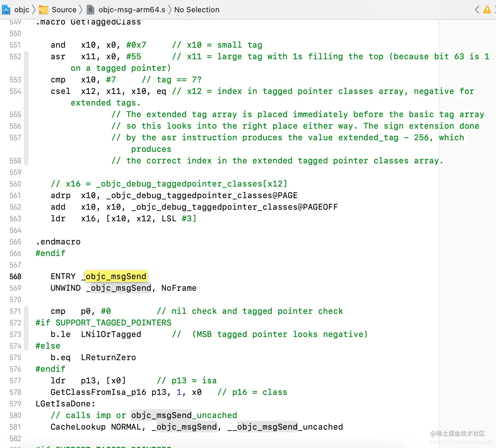Click the ENTRY keyword on line 568
This screenshot has height=448, width=496.
(x=63, y=276)
